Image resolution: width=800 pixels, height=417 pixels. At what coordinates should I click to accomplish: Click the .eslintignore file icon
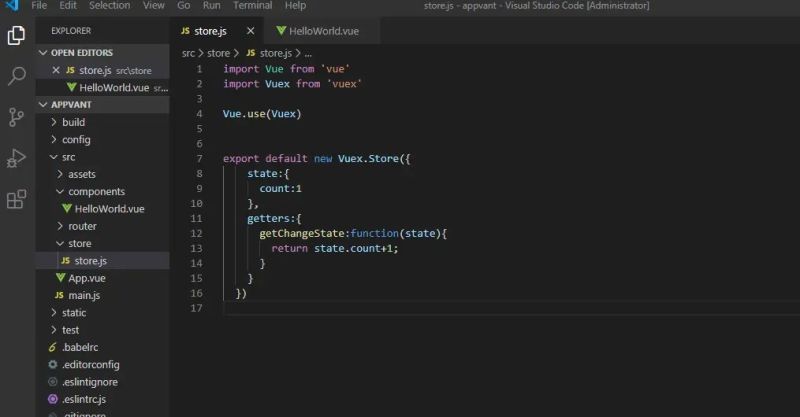[x=53, y=382]
